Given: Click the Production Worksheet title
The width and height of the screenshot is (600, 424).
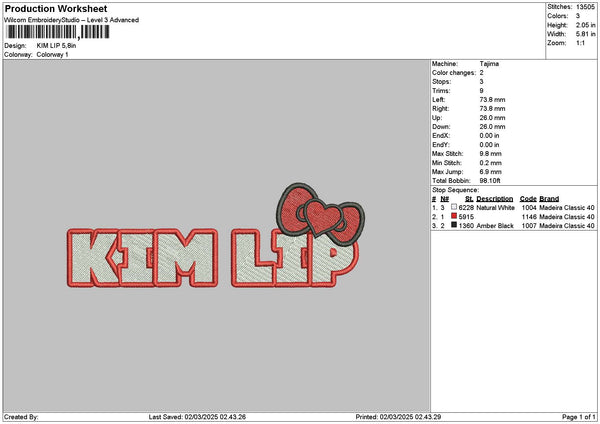Looking at the screenshot, I should [x=56, y=8].
